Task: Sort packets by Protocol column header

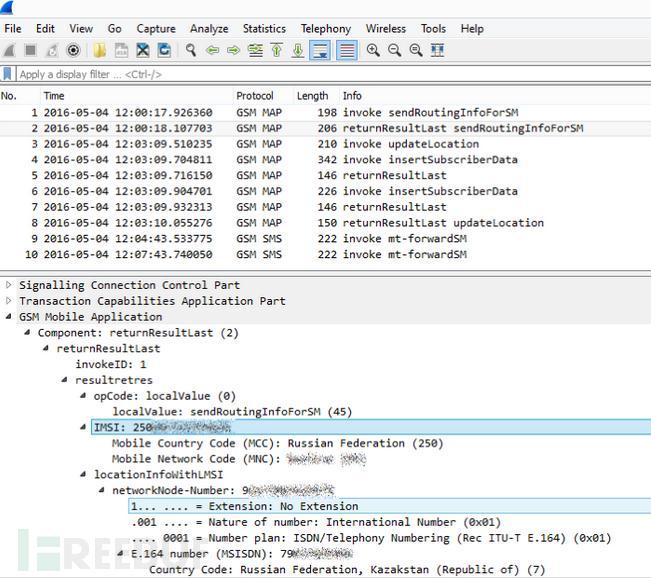Action: [255, 96]
